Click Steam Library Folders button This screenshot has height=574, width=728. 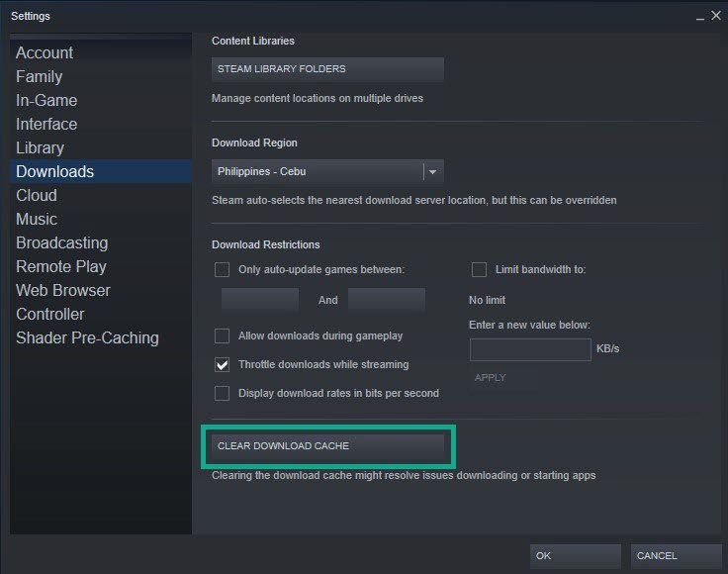(327, 69)
